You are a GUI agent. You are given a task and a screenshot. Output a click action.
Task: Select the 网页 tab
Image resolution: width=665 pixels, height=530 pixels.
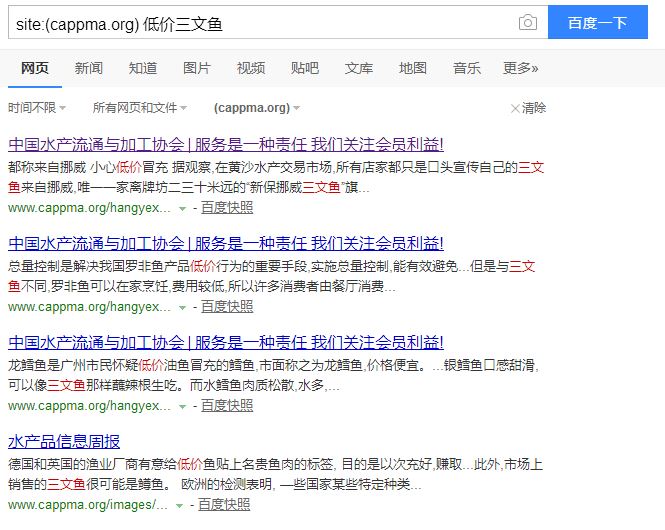pyautogui.click(x=35, y=68)
